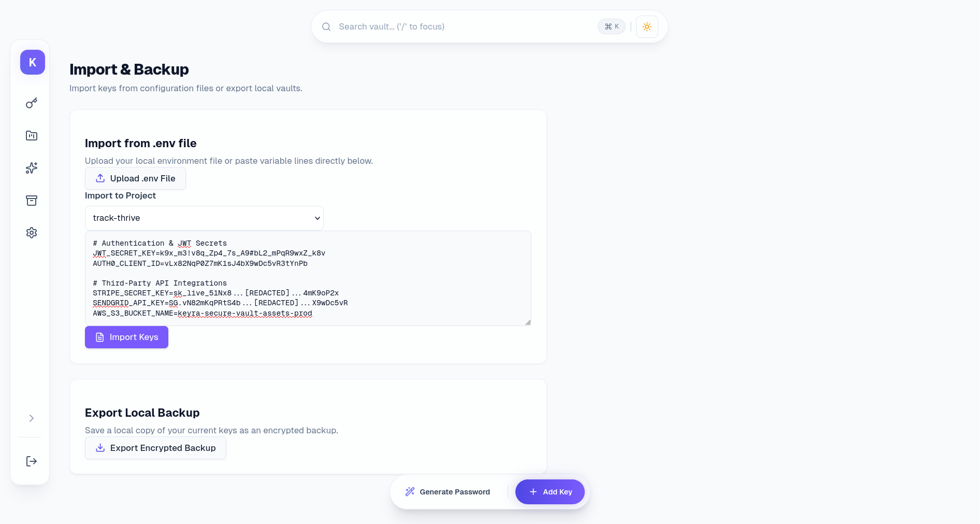The height and width of the screenshot is (524, 980).
Task: Click the search magnifier icon
Action: tap(326, 26)
